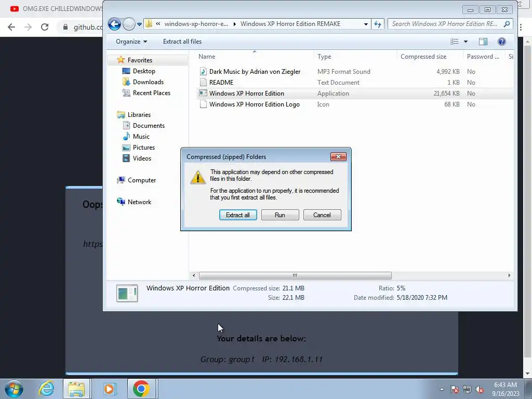532x399 pixels.
Task: Click the horizontal scrollbar in the file list
Action: tap(295, 275)
